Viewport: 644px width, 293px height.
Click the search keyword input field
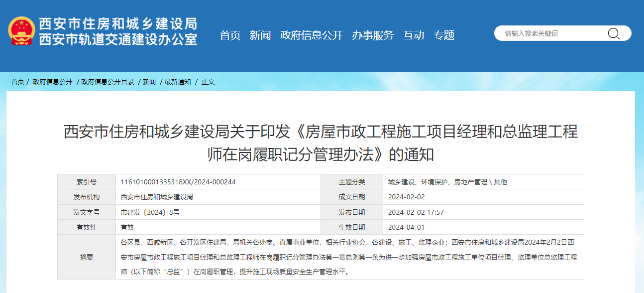click(x=552, y=34)
